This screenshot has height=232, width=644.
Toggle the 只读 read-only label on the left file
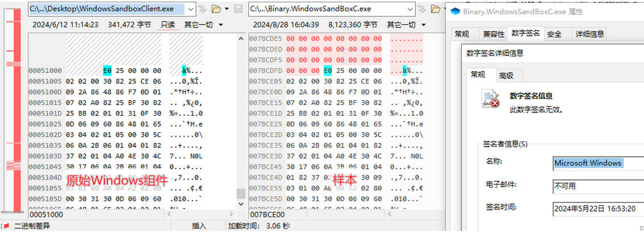(x=167, y=25)
